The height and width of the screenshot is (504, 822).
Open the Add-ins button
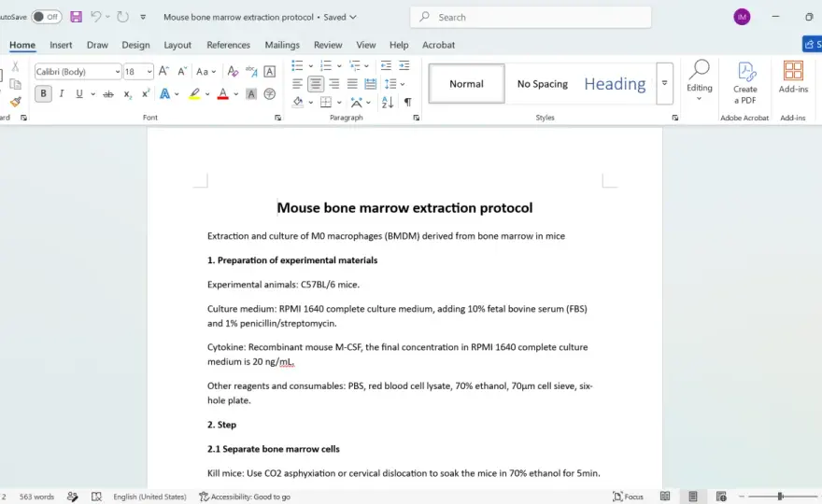point(793,77)
